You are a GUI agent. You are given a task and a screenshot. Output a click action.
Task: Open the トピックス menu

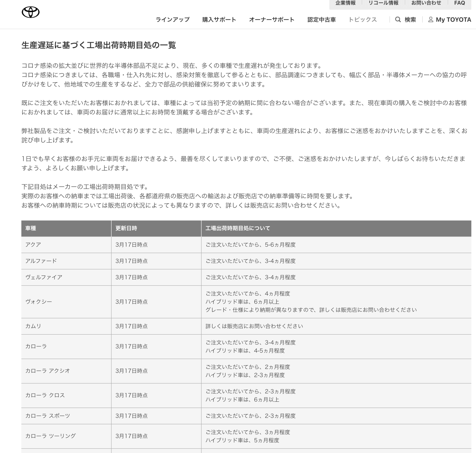pyautogui.click(x=363, y=20)
